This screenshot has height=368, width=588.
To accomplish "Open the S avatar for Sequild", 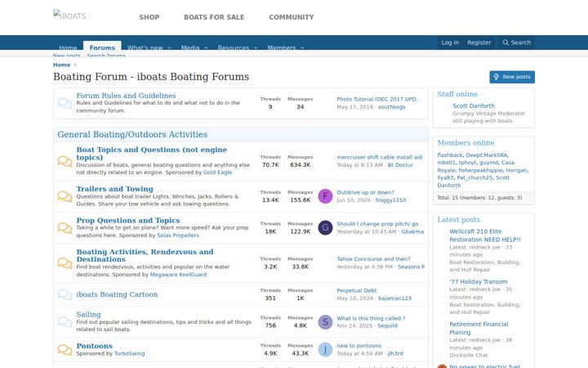I will pos(325,322).
